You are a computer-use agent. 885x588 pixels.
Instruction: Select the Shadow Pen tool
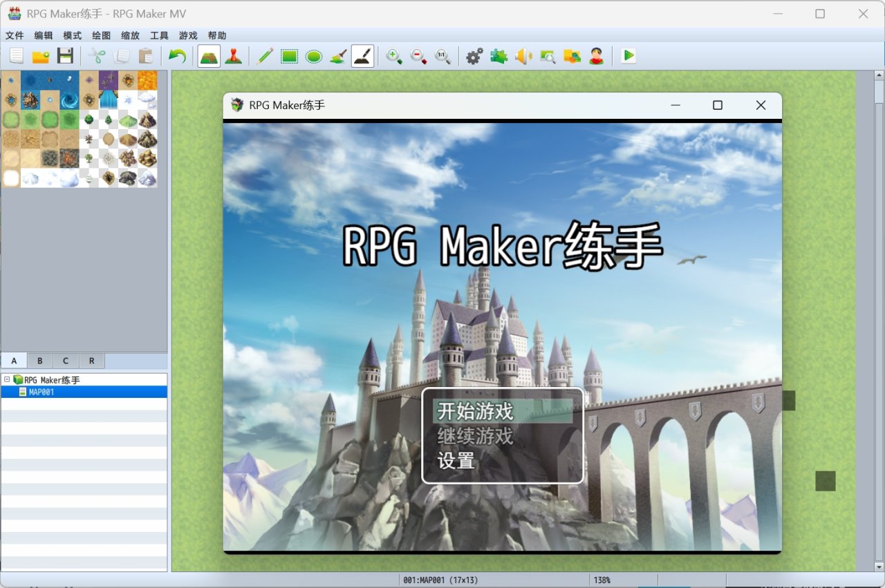tap(363, 56)
